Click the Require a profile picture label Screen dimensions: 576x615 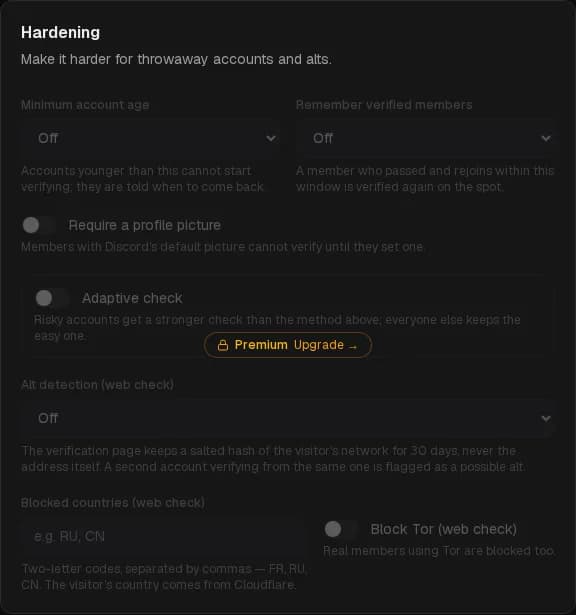pos(144,225)
